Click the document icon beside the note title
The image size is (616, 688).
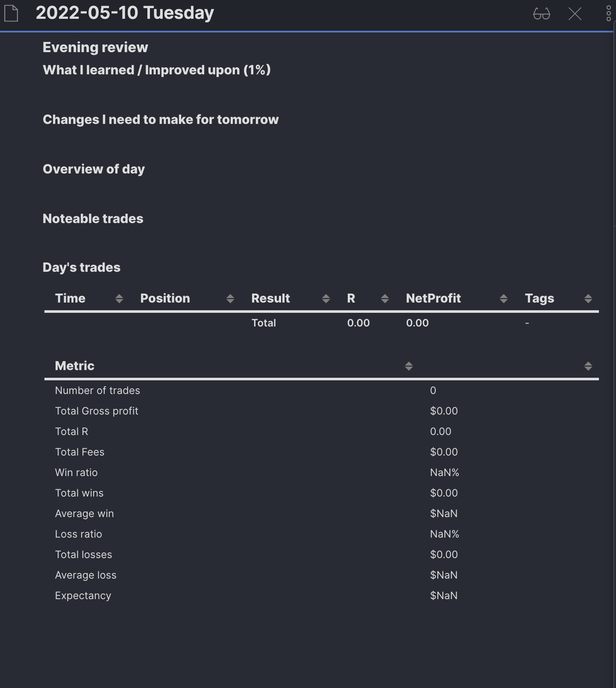coord(12,13)
